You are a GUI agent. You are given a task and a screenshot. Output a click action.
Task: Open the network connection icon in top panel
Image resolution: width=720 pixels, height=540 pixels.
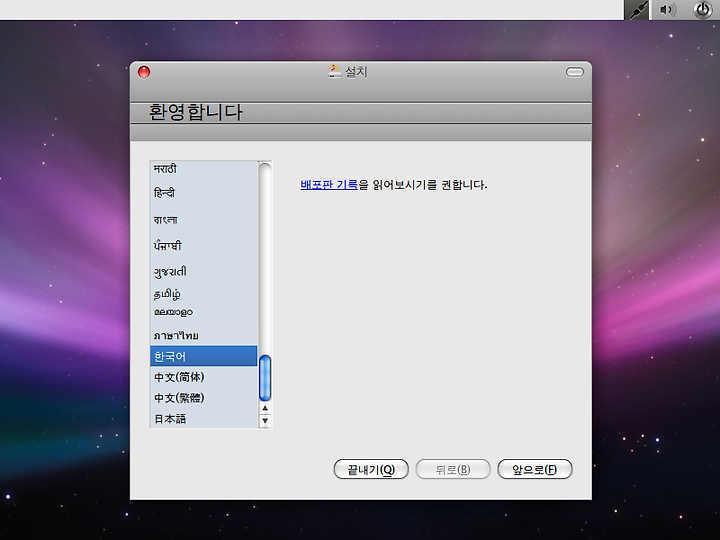pyautogui.click(x=637, y=10)
